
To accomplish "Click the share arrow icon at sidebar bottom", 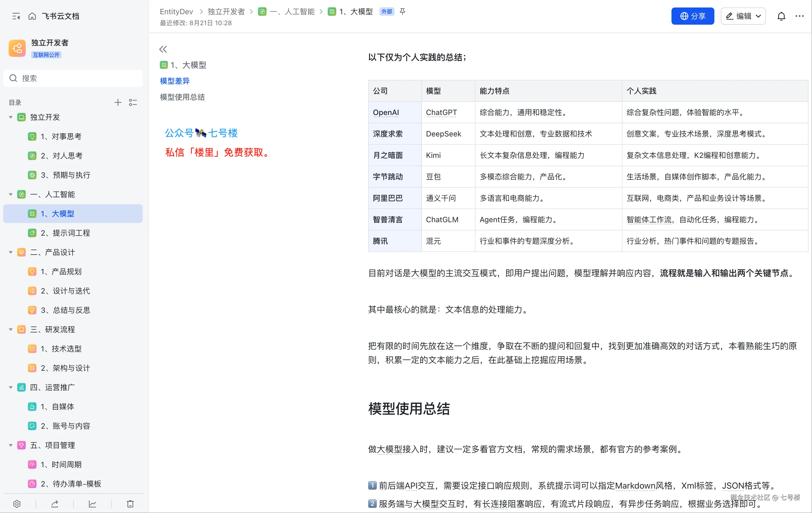I will [55, 504].
